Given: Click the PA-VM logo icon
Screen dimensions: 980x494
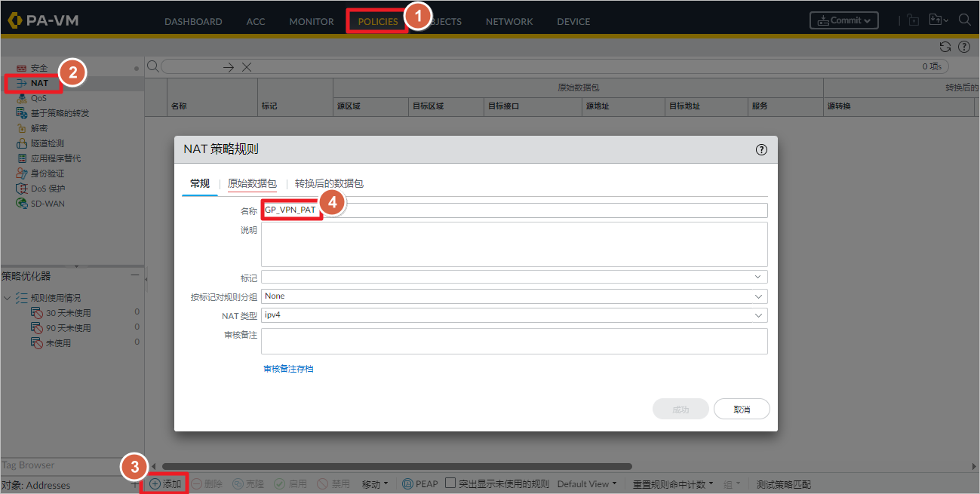Looking at the screenshot, I should pos(15,20).
